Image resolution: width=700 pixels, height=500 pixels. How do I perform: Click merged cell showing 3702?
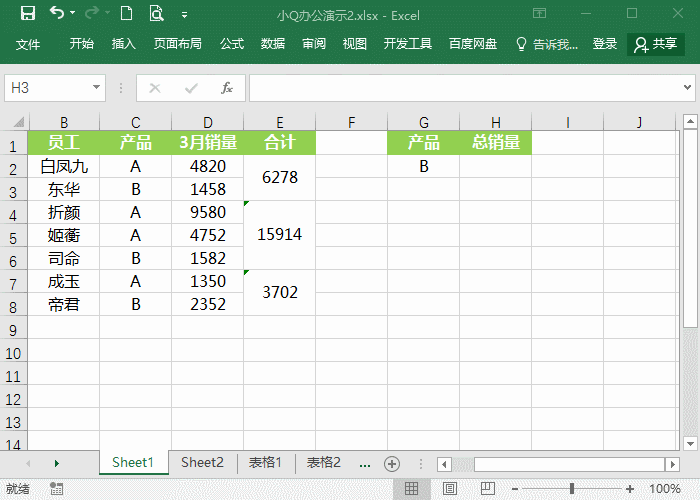coord(279,292)
